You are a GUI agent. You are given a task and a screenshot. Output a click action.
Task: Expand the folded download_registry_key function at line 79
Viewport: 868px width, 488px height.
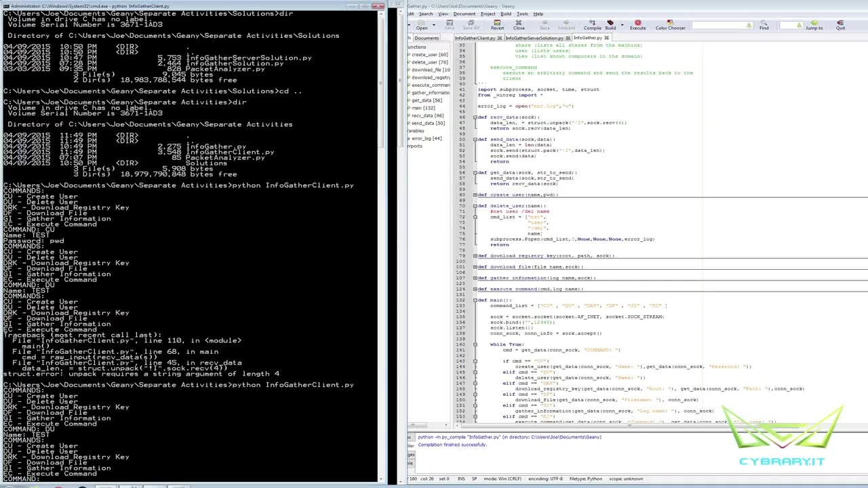pos(475,256)
